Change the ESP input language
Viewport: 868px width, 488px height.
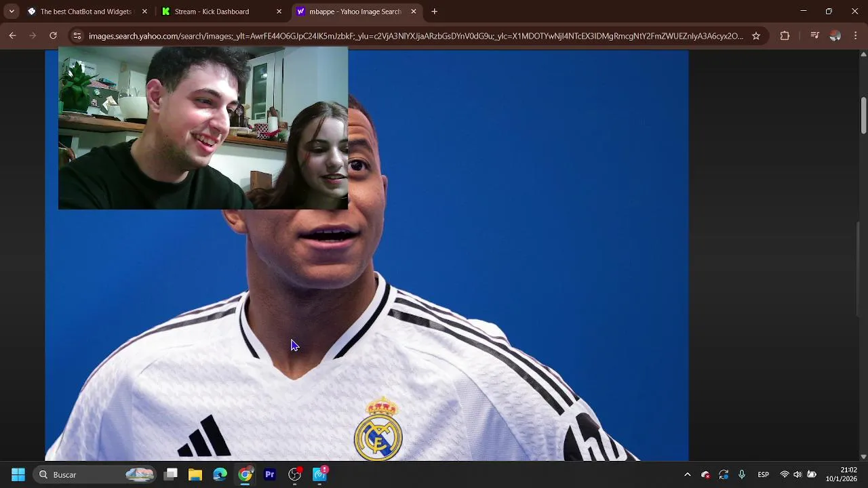[x=763, y=474]
